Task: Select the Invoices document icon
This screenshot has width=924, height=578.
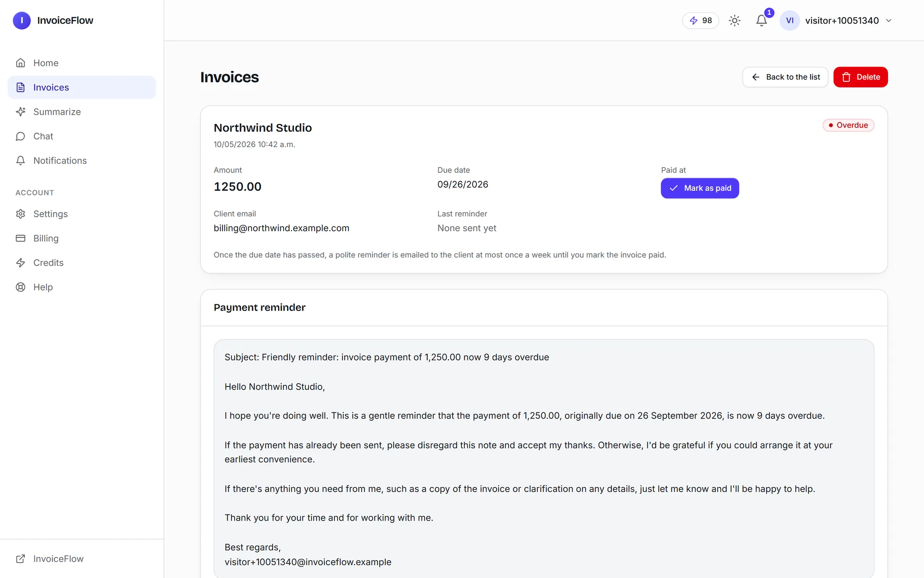Action: [20, 87]
